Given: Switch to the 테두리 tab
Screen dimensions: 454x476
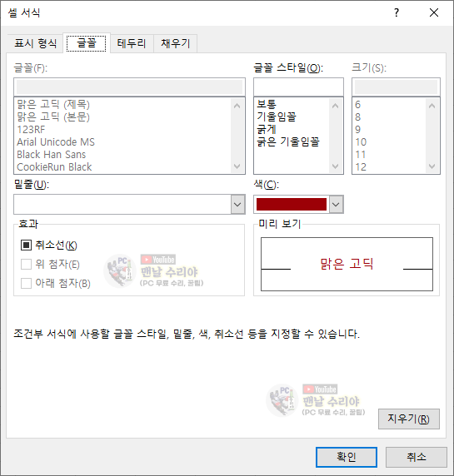Looking at the screenshot, I should coord(132,43).
